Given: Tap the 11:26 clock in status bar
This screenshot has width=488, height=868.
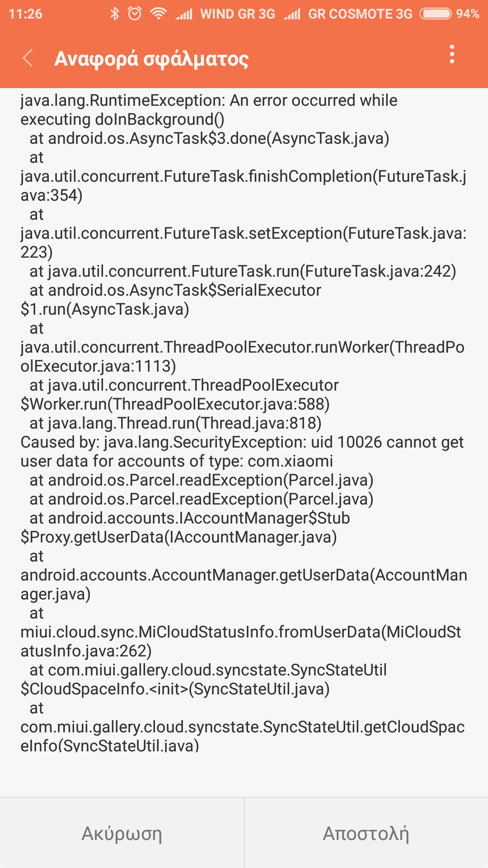Looking at the screenshot, I should pos(25,14).
